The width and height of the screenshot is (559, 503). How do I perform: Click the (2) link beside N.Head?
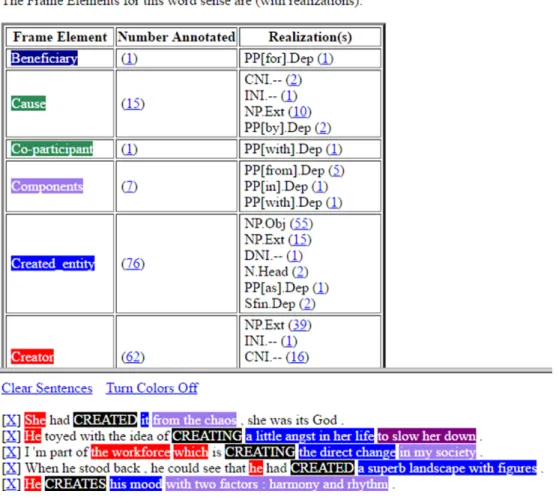point(300,272)
